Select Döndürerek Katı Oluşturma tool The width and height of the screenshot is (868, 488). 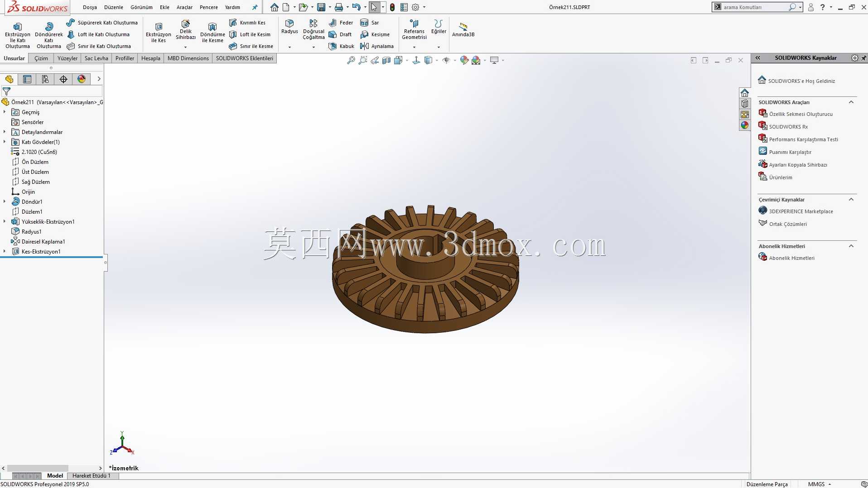click(x=49, y=35)
